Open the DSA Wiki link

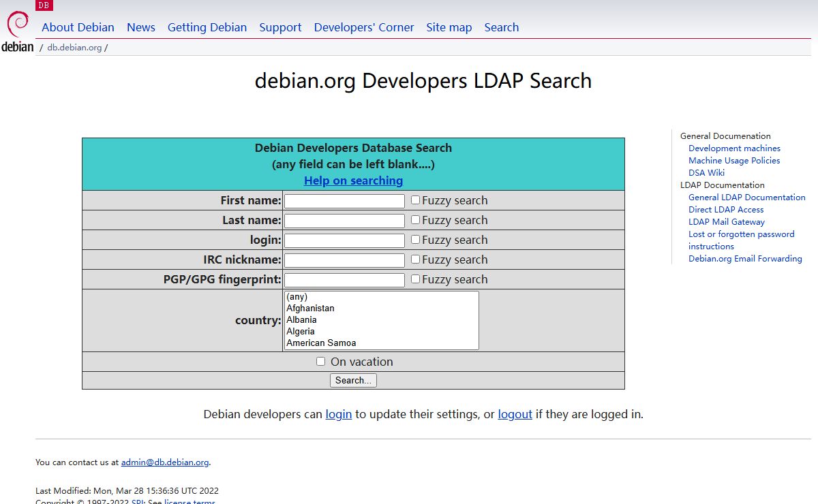click(x=706, y=173)
